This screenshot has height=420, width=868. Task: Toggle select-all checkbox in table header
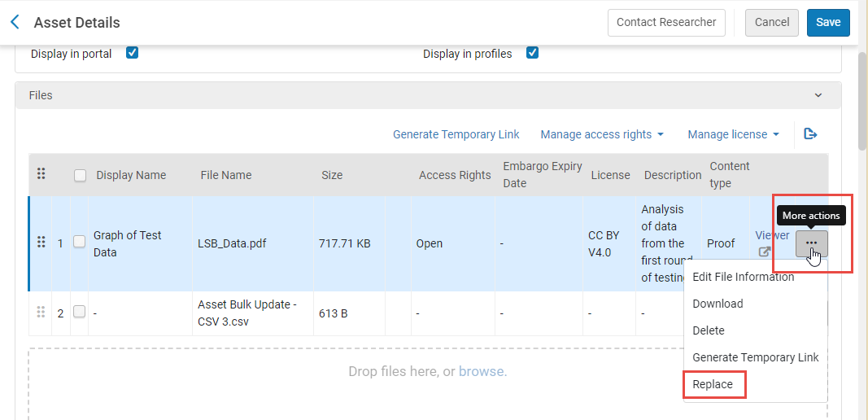click(81, 175)
